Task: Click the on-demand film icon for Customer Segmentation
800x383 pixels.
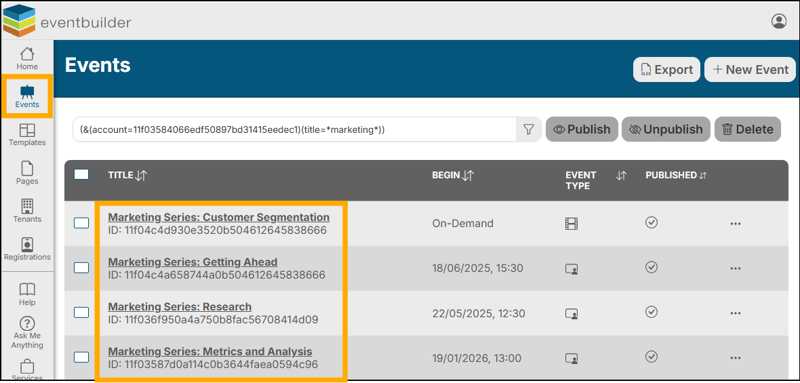Action: click(571, 223)
